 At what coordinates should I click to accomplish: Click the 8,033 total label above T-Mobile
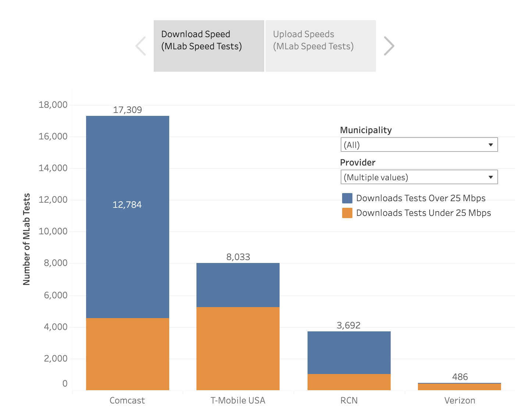click(238, 257)
